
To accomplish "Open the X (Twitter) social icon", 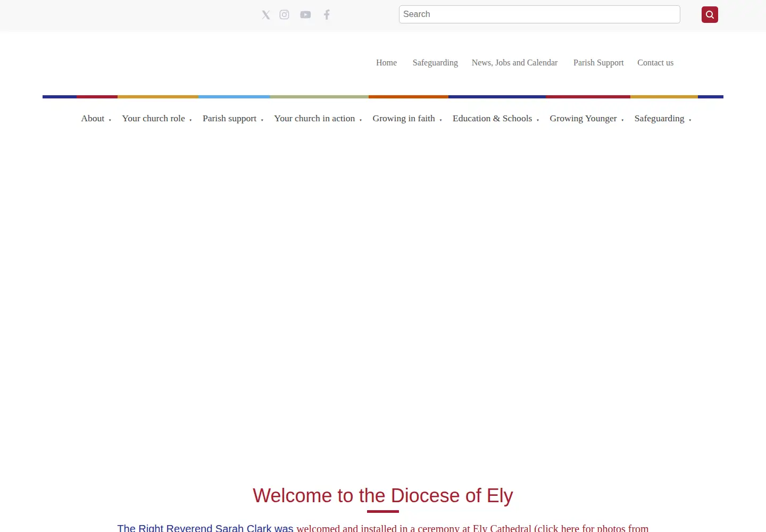I will pyautogui.click(x=266, y=15).
